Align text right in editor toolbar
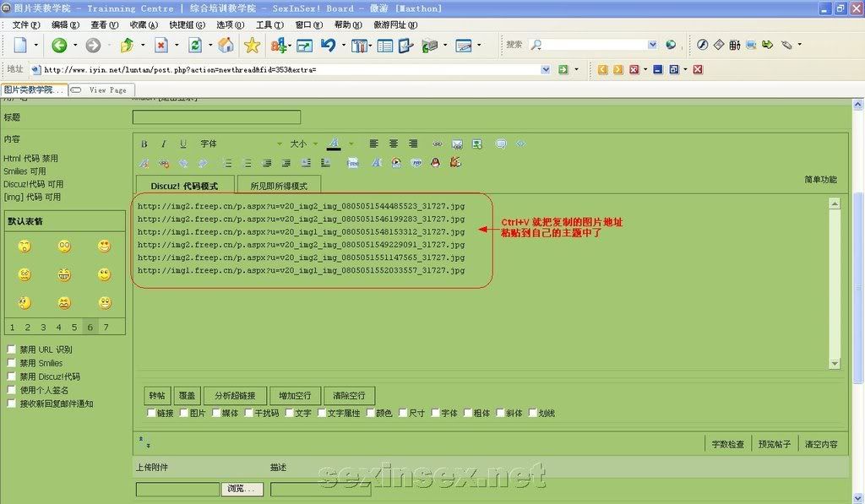This screenshot has height=504, width=865. (x=413, y=144)
